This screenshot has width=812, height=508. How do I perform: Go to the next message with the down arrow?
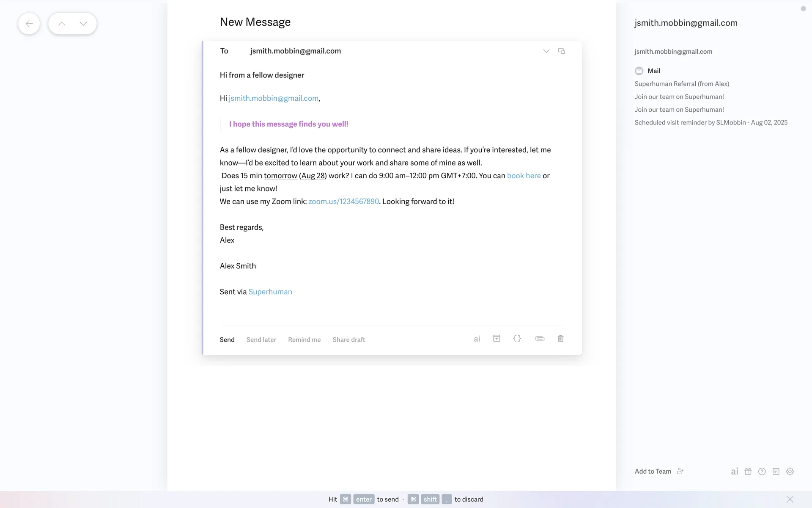tap(83, 24)
